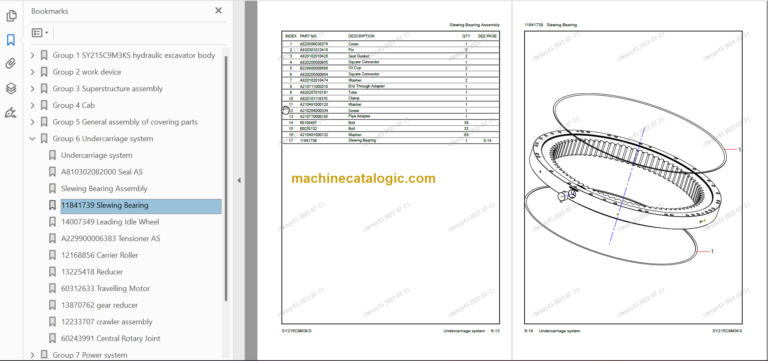Open Group 7 Power system bookmark
Viewport: 768px width, 361px height.
pyautogui.click(x=91, y=355)
